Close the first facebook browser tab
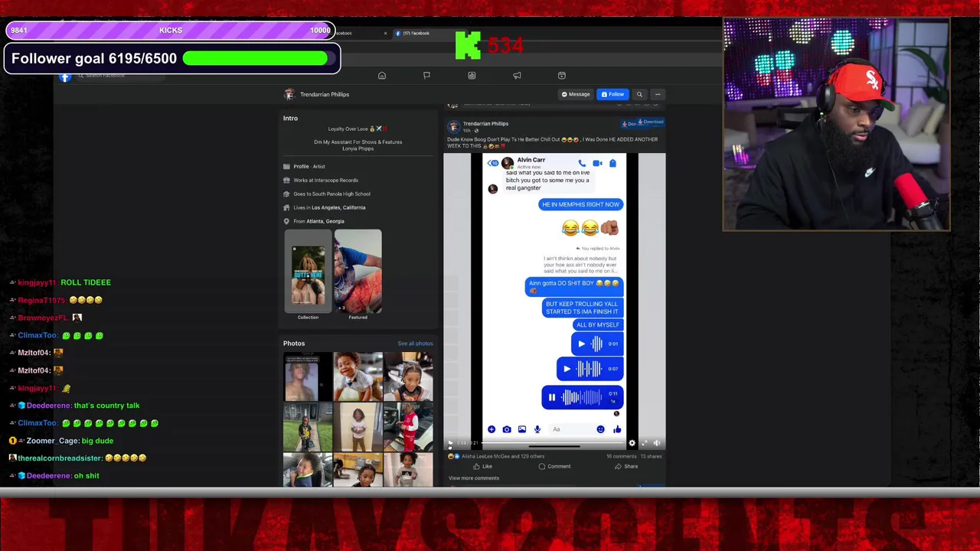980x551 pixels. 385,33
